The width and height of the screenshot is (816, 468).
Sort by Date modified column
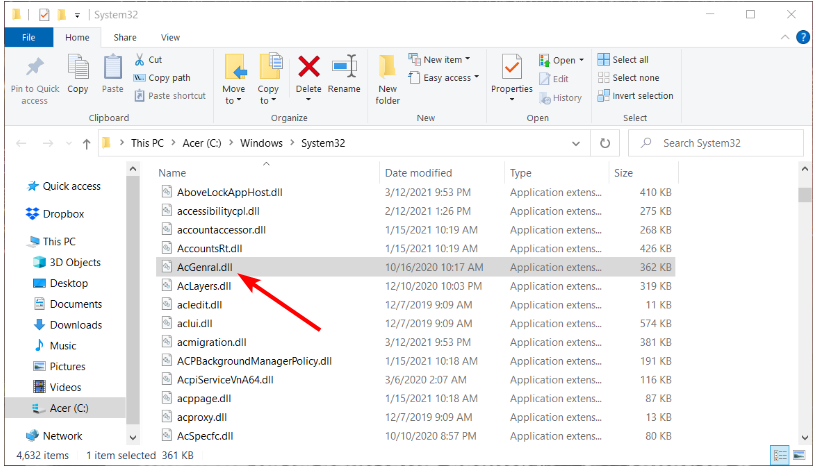(x=418, y=173)
